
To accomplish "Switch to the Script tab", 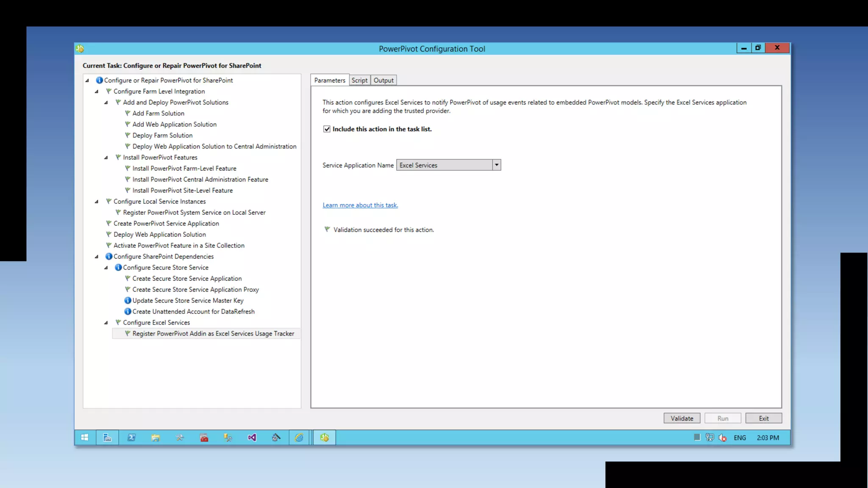I will [x=359, y=80].
